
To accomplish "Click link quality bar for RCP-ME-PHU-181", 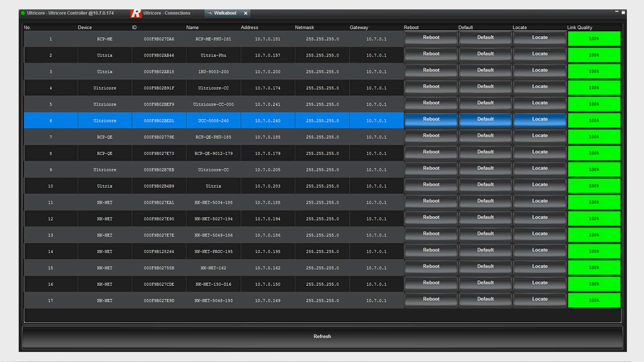I will coord(594,39).
